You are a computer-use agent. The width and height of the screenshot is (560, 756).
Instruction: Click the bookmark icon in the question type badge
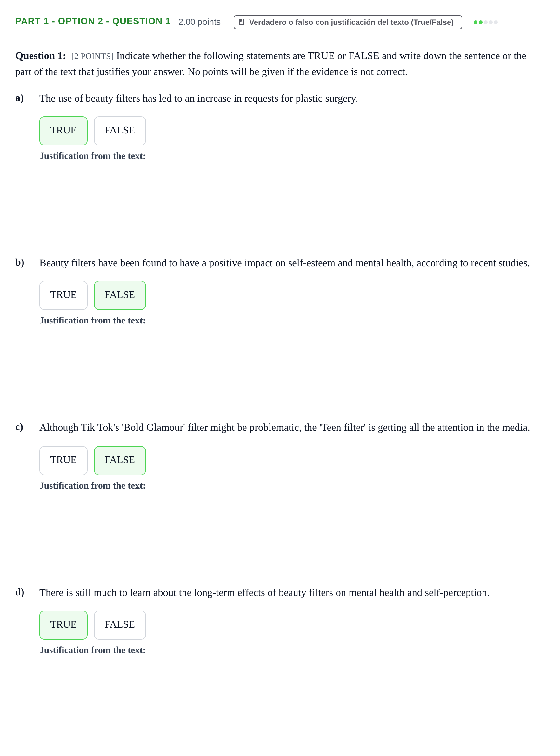coord(241,22)
